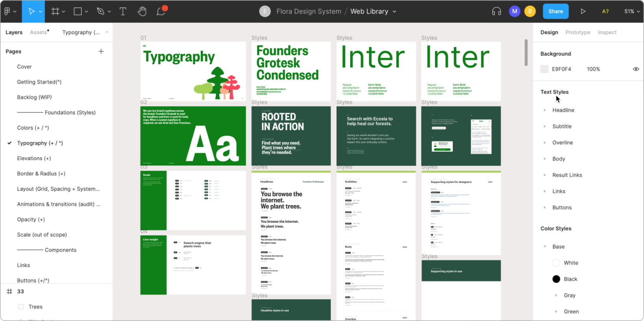Select the green Aa typography frame
Viewport: 644px width, 321px height.
[193, 136]
